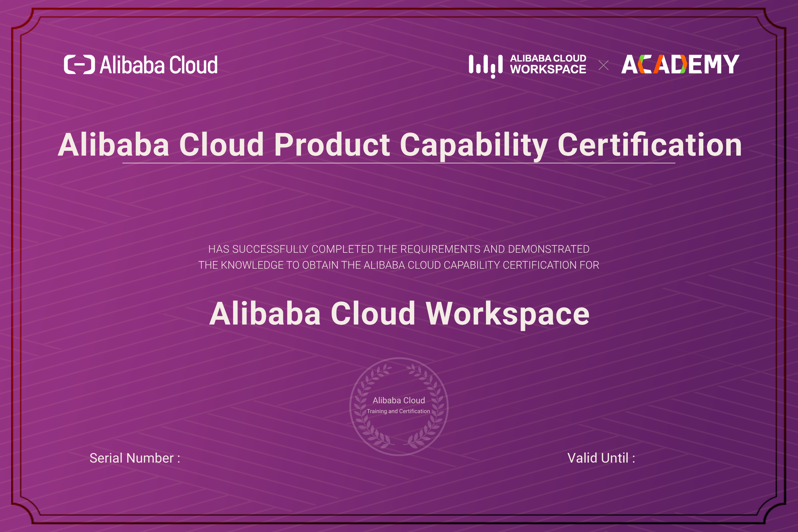Click the 'Alibaba Cloud' text inside the seal
798x532 pixels.
[399, 400]
